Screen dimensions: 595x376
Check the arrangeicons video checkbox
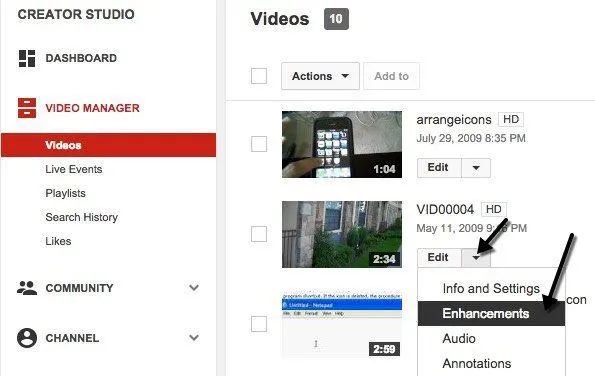259,144
